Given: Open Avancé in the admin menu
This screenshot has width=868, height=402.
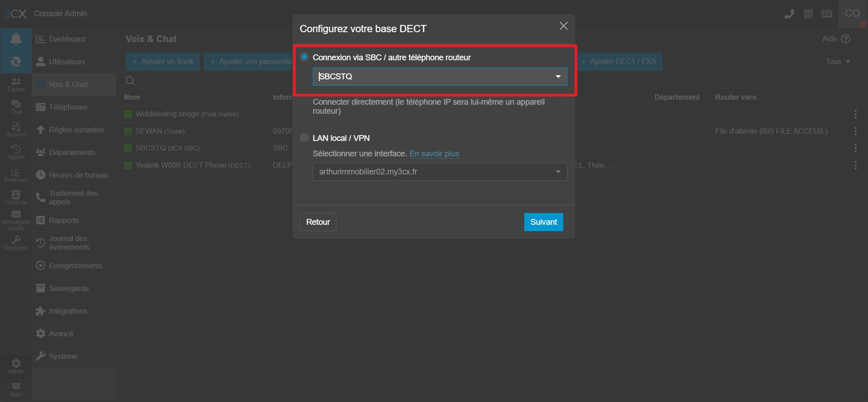Looking at the screenshot, I should [x=74, y=334].
